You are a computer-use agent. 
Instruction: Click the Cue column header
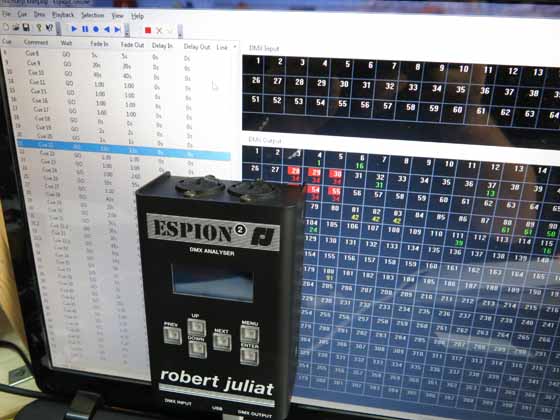(x=7, y=41)
